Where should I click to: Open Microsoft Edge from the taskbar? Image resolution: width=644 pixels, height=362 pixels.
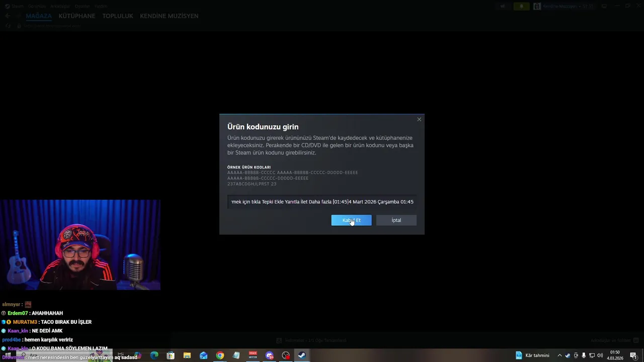(x=154, y=355)
